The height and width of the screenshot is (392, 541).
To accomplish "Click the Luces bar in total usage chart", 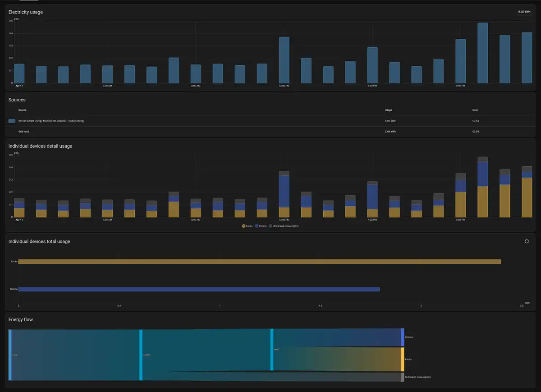I will [259, 262].
